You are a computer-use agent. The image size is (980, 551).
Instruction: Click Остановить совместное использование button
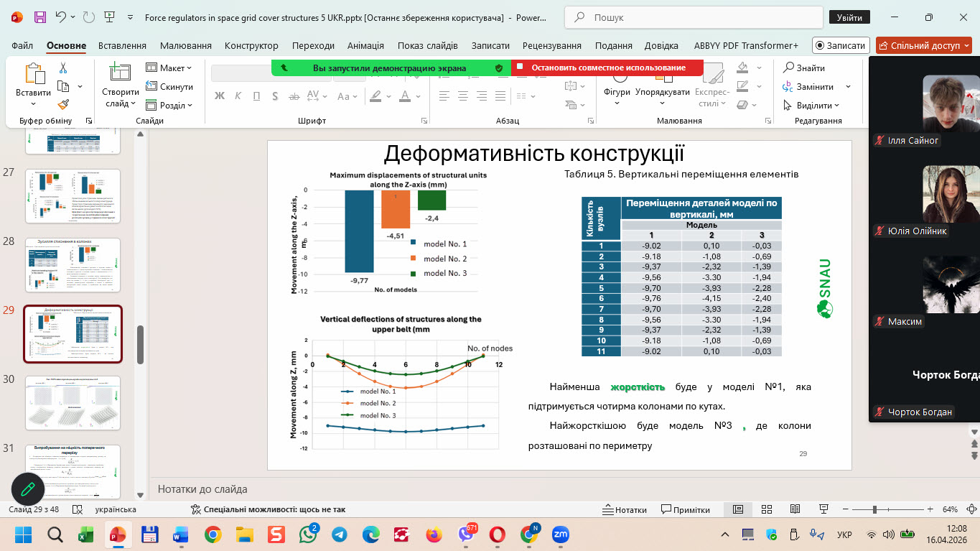point(607,68)
